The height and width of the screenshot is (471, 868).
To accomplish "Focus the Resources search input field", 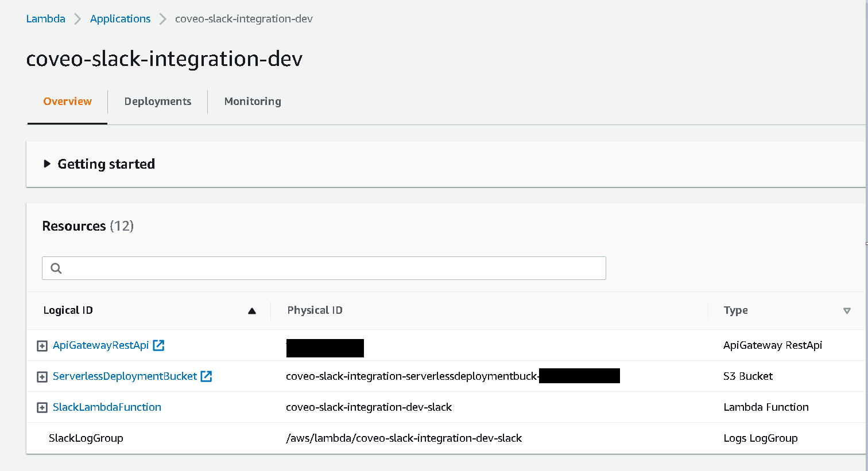I will 324,268.
